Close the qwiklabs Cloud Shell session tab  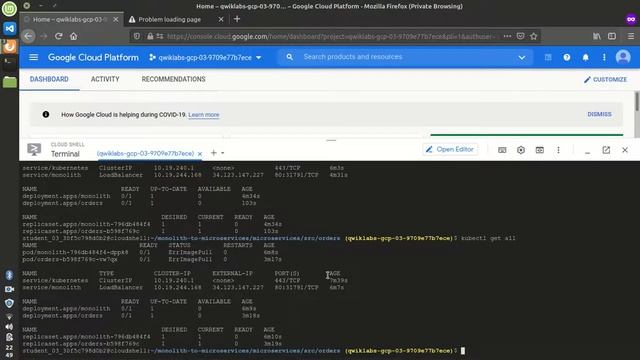point(200,154)
